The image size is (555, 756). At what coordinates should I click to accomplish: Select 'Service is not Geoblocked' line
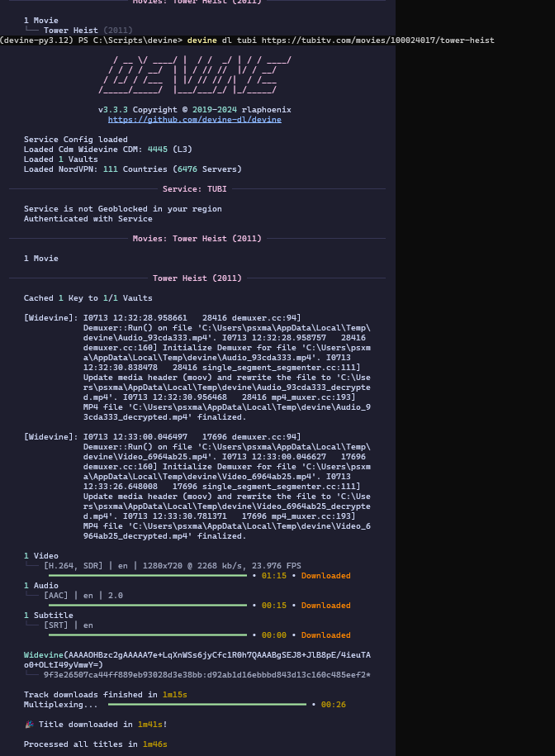[123, 209]
